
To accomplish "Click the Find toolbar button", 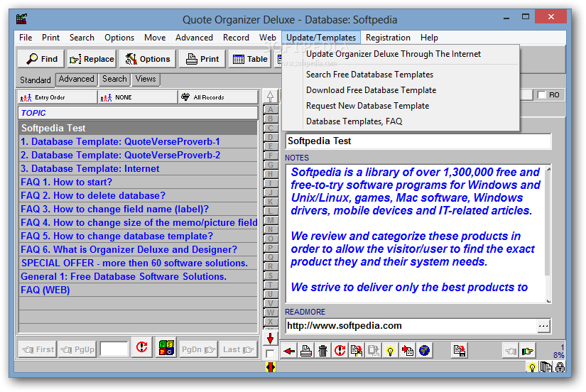I will [41, 59].
